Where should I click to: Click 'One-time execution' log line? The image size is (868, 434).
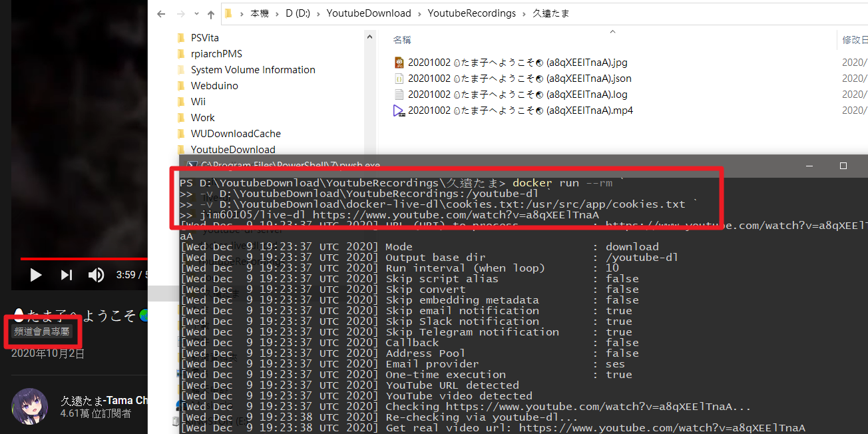click(406, 375)
